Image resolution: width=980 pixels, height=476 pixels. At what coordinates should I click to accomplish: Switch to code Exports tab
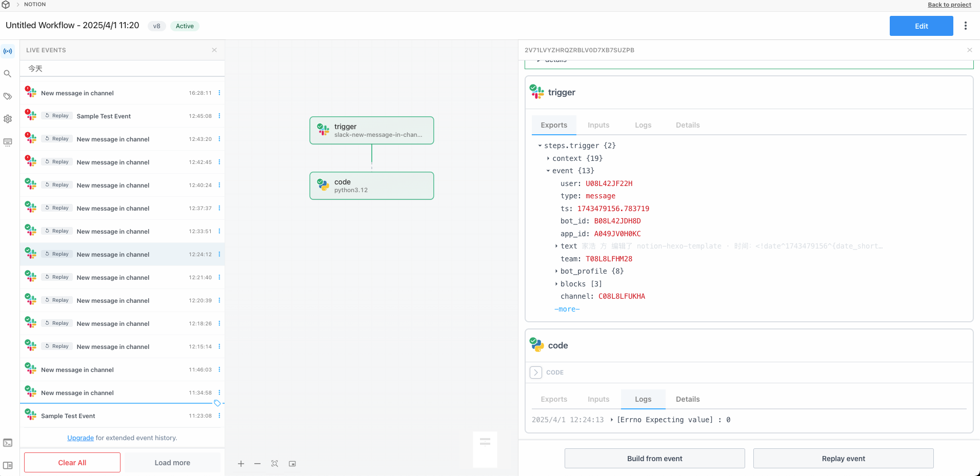pos(554,399)
